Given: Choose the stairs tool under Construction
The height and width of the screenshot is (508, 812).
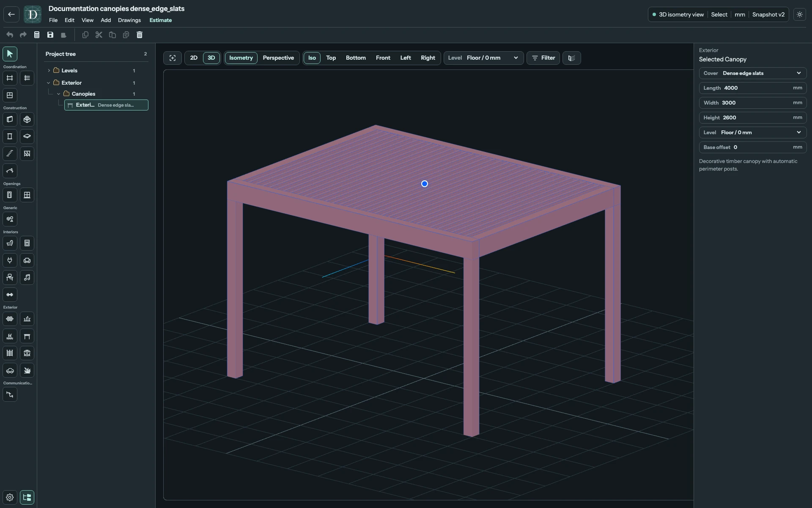Looking at the screenshot, I should 10,154.
